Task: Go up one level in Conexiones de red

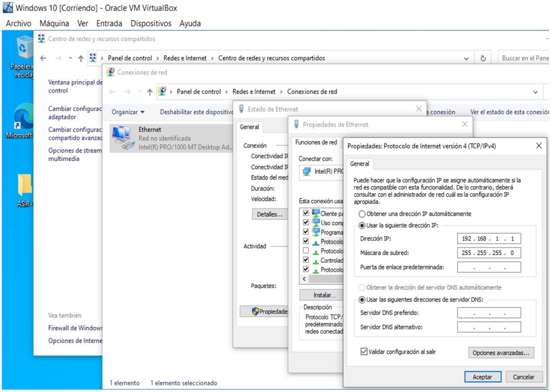Action: (150, 91)
